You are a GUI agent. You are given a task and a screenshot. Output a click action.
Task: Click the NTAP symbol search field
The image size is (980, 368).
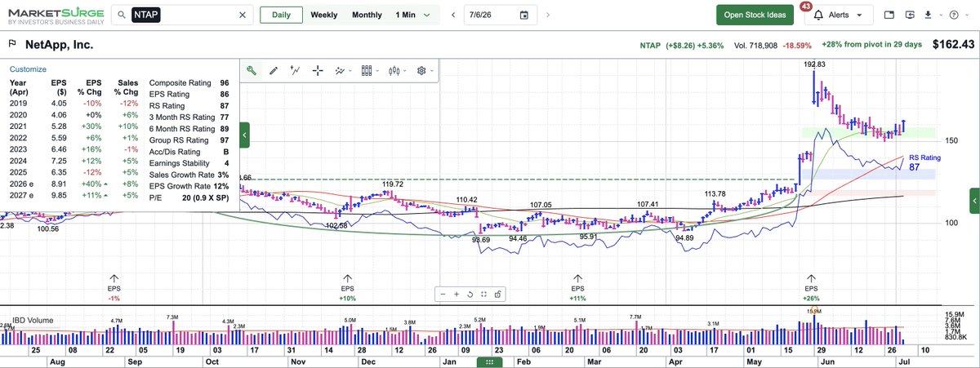tap(184, 15)
